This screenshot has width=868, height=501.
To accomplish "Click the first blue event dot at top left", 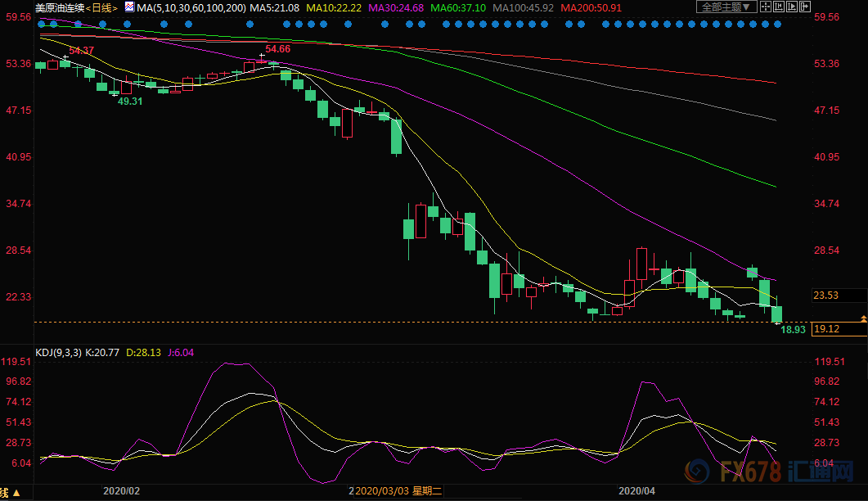I will 41,24.
